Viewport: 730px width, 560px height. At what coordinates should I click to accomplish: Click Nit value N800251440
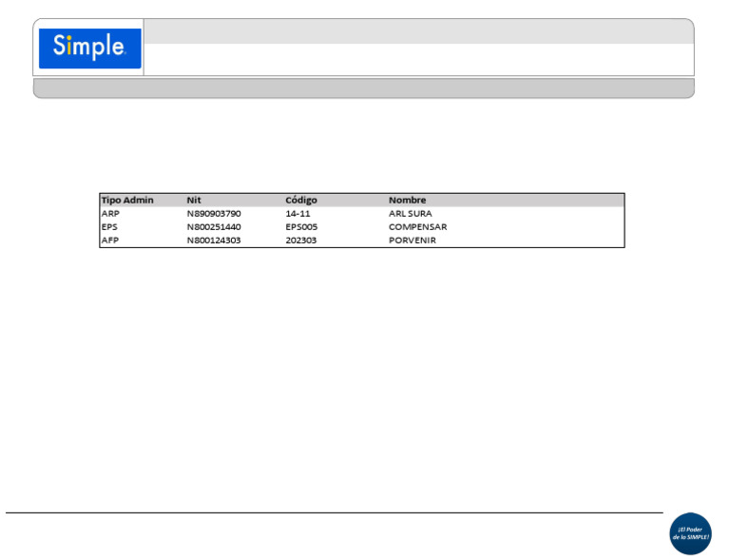pyautogui.click(x=214, y=227)
